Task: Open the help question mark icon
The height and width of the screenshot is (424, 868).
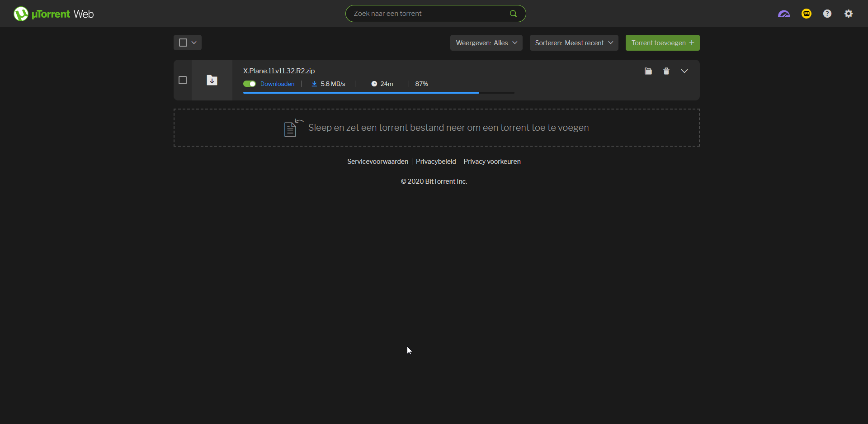Action: click(827, 14)
